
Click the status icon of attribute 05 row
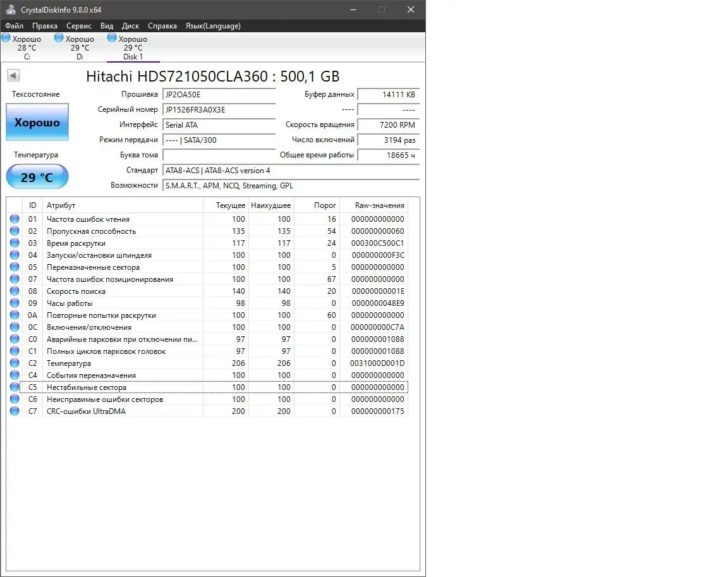(15, 267)
